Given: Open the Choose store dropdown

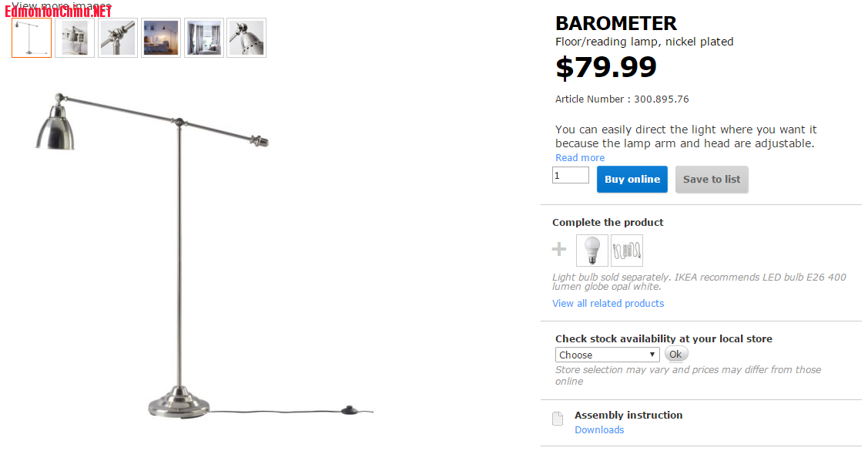Looking at the screenshot, I should [x=607, y=355].
